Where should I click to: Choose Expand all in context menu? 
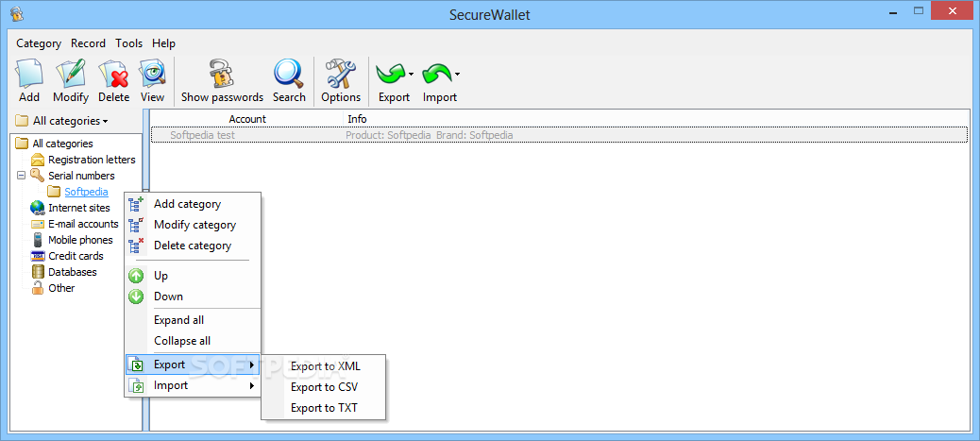coord(193,319)
